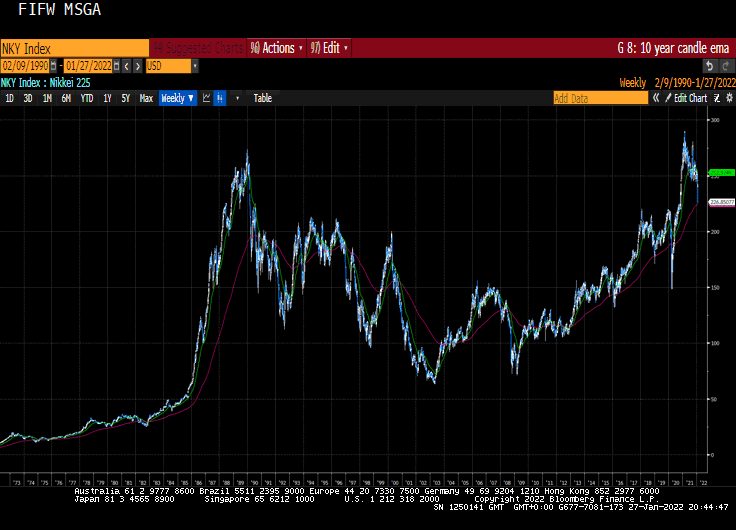Image resolution: width=736 pixels, height=530 pixels.
Task: Switch to Table view
Action: pos(262,98)
